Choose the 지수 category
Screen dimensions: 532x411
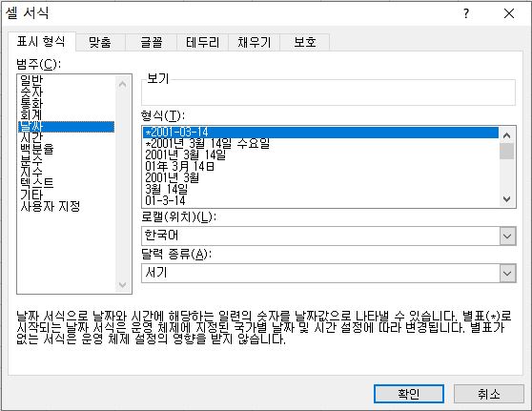[66, 172]
